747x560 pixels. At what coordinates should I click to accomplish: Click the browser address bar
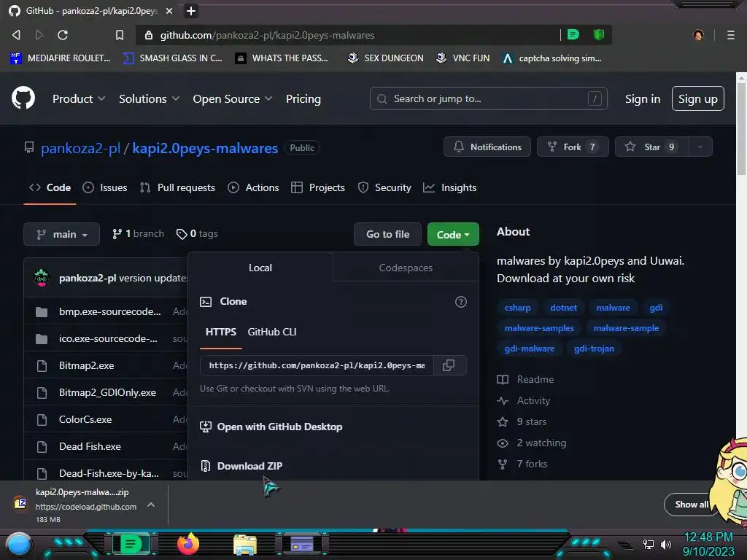(x=349, y=35)
